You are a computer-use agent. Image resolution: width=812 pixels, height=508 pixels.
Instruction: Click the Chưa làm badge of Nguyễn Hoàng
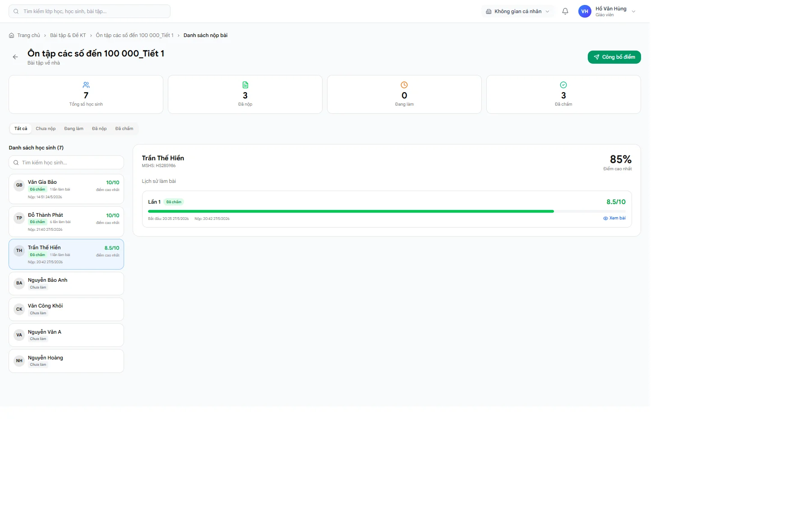[38, 364]
